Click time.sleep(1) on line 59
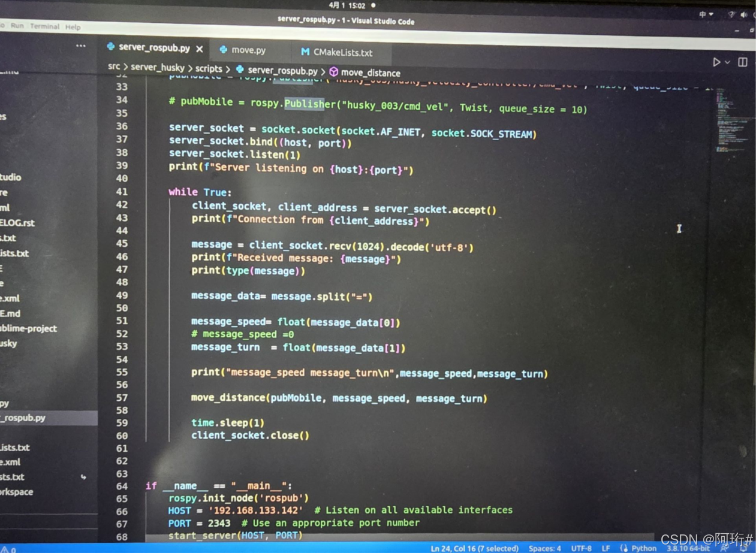756x553 pixels. (x=228, y=423)
